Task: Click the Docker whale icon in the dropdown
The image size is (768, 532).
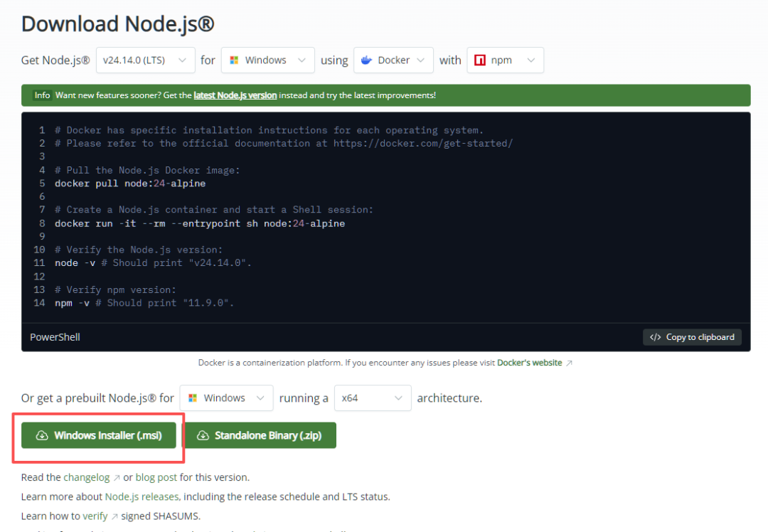Action: point(366,60)
